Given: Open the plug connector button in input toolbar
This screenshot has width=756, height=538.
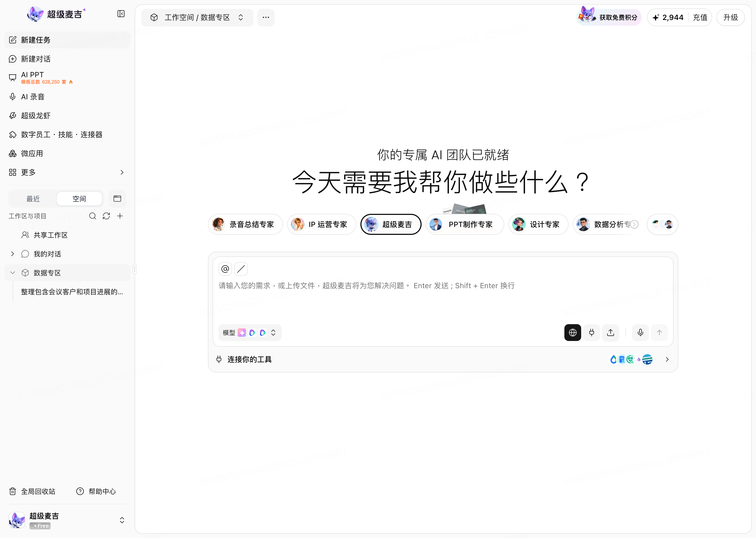Looking at the screenshot, I should pyautogui.click(x=591, y=332).
